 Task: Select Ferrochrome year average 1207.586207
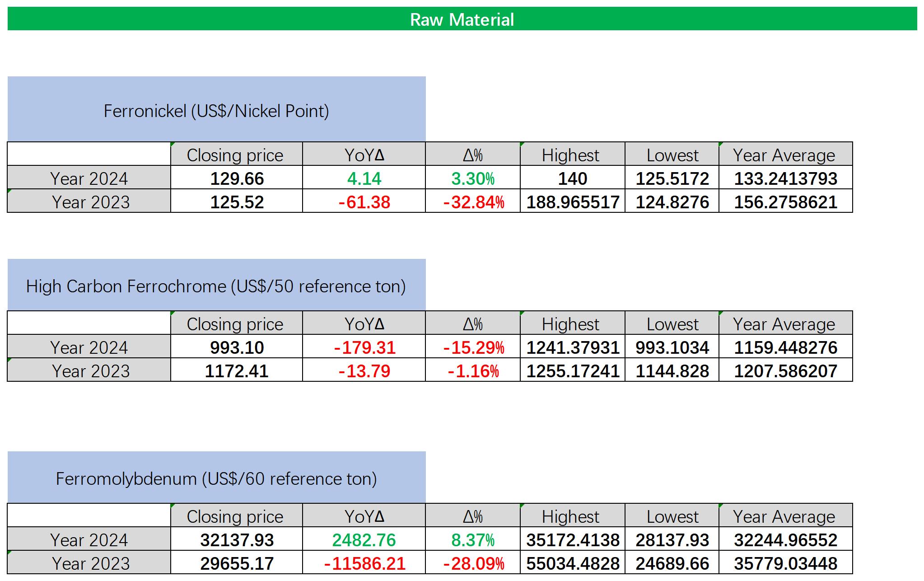pyautogui.click(x=785, y=371)
